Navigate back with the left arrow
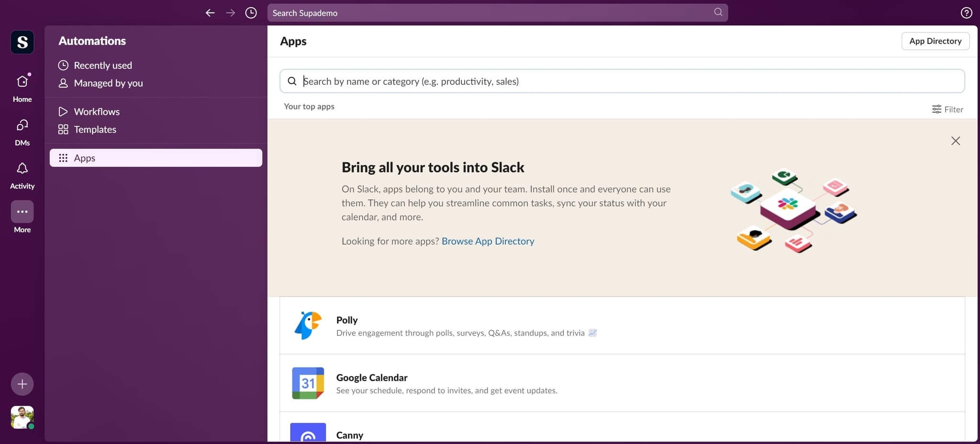980x444 pixels. tap(210, 13)
